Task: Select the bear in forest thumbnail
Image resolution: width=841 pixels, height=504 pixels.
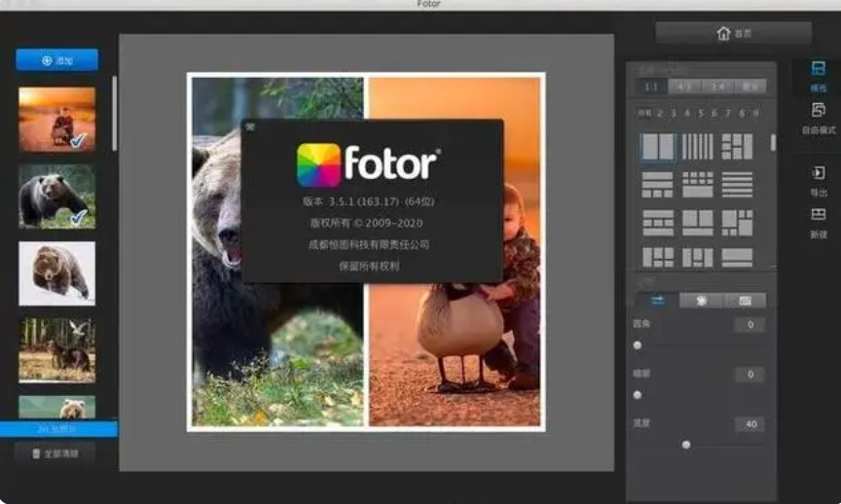Action: (56, 197)
